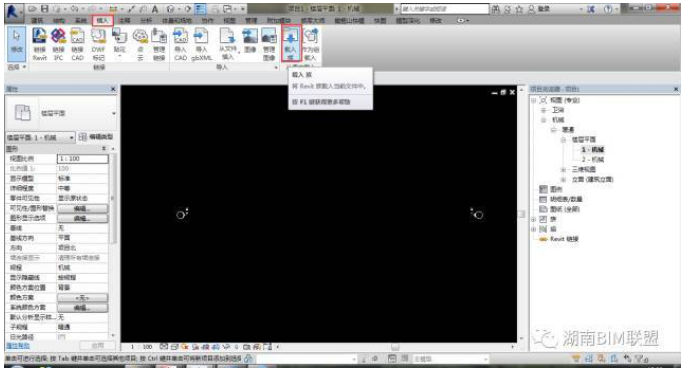Open the Architecture ribbon tab
The height and width of the screenshot is (372, 687).
pos(37,20)
